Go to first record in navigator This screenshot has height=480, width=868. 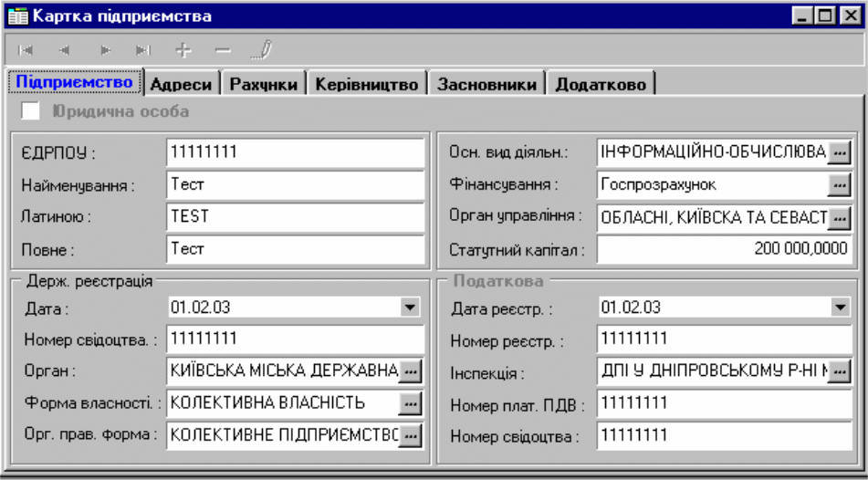(26, 50)
